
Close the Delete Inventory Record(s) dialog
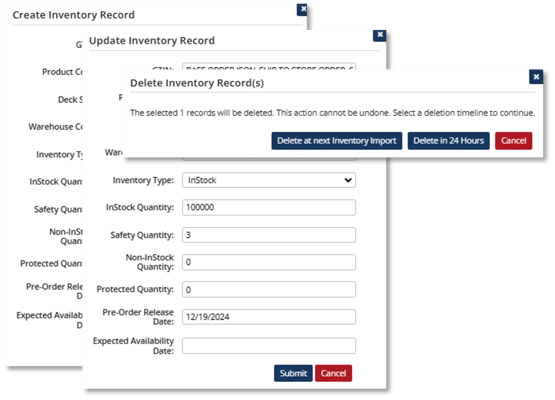536,77
